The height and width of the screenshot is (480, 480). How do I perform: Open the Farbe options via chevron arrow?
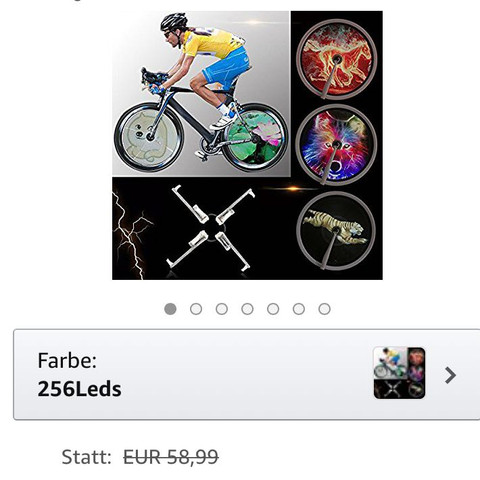coord(450,375)
